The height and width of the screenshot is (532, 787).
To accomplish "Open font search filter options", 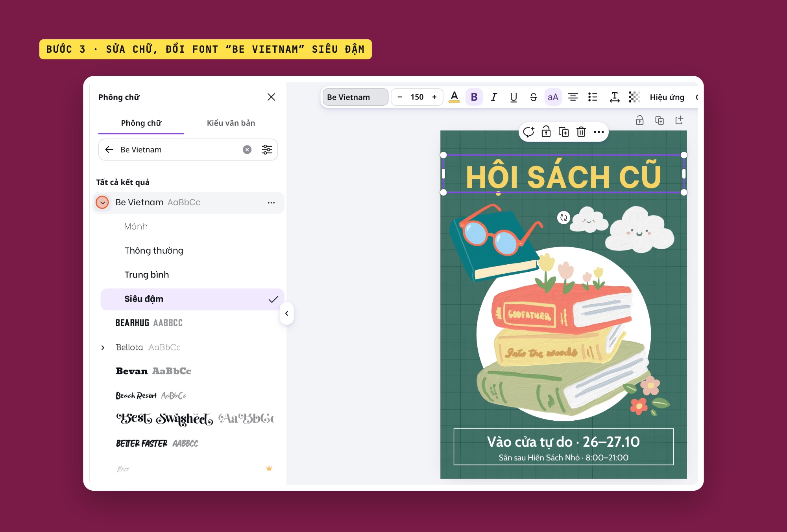I will point(267,149).
